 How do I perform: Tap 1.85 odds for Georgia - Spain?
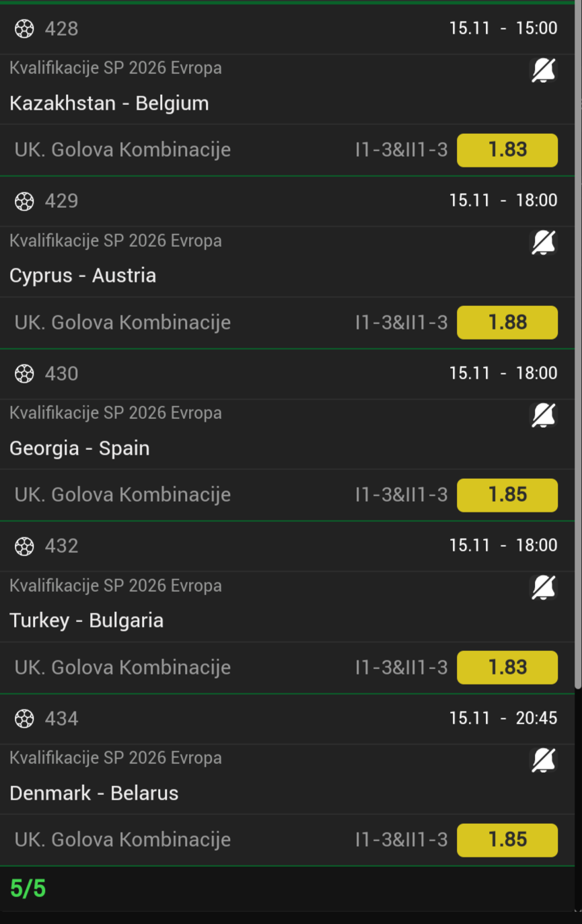[x=507, y=495]
